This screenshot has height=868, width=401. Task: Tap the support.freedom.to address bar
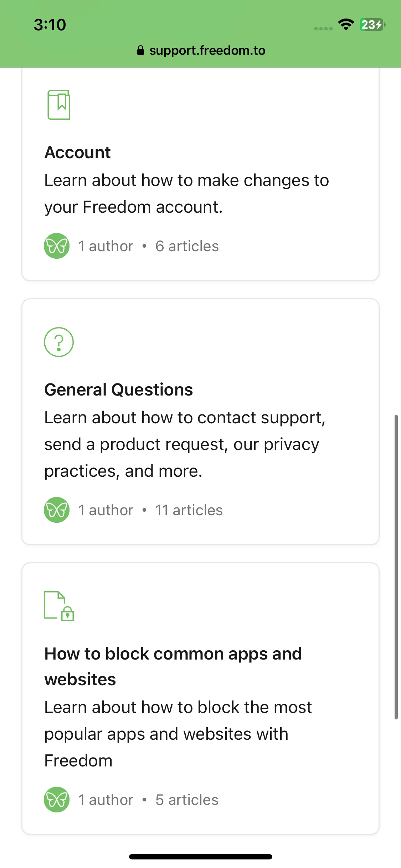pyautogui.click(x=201, y=51)
